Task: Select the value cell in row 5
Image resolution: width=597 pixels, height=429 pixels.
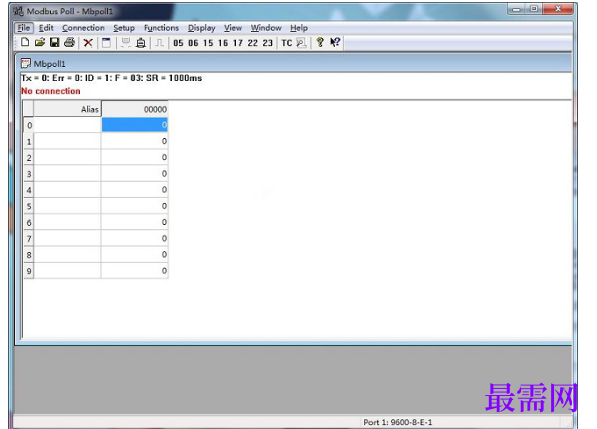Action: (x=135, y=206)
